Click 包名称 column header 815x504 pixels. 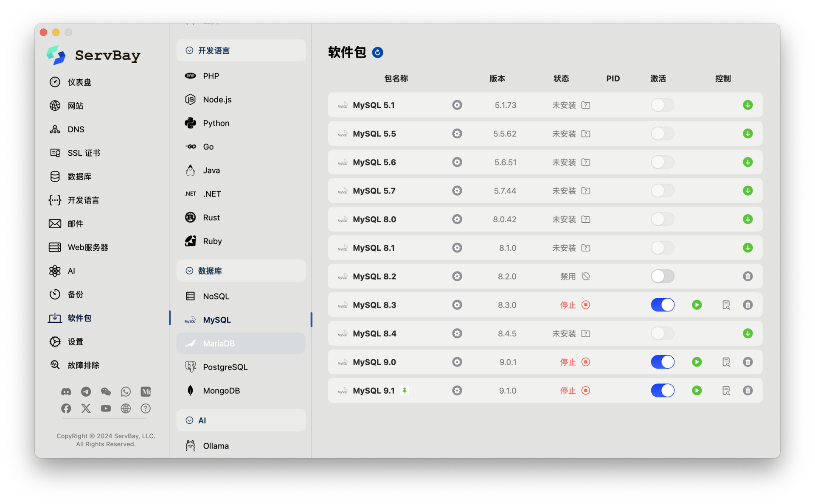coord(396,78)
